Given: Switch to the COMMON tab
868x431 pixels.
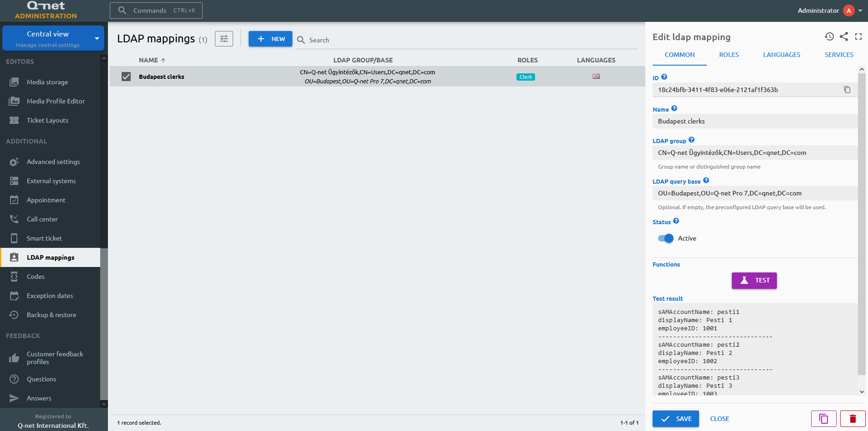Looking at the screenshot, I should click(x=679, y=55).
